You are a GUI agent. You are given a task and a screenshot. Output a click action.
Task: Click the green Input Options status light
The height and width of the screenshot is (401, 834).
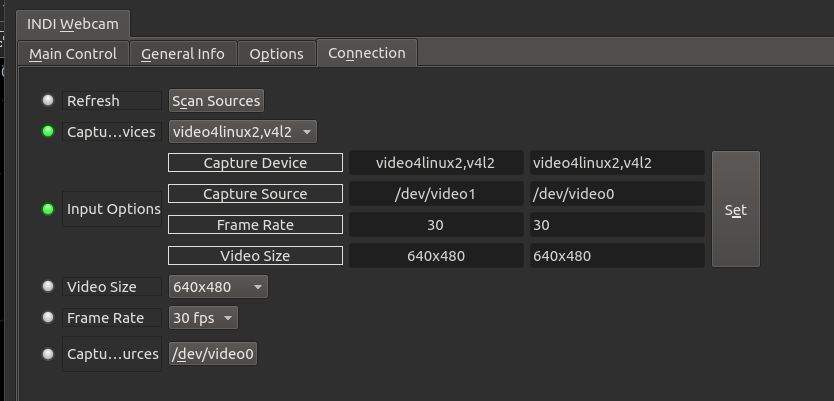[48, 209]
